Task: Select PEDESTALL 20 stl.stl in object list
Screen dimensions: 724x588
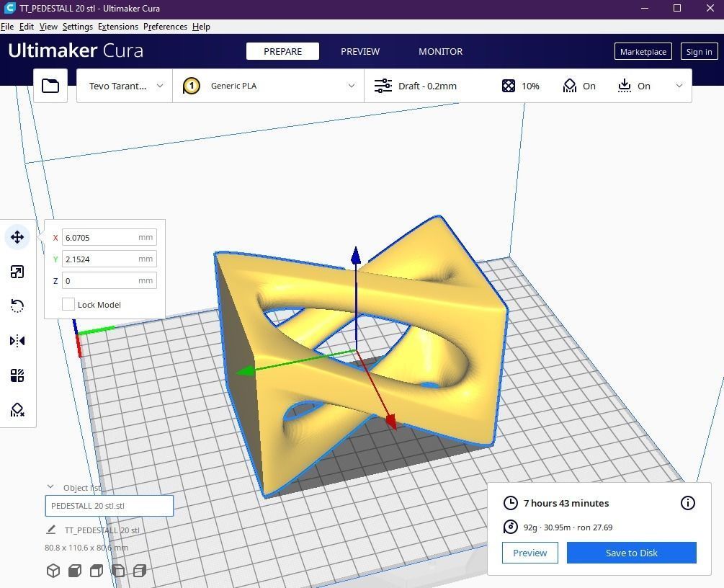Action: tap(109, 506)
